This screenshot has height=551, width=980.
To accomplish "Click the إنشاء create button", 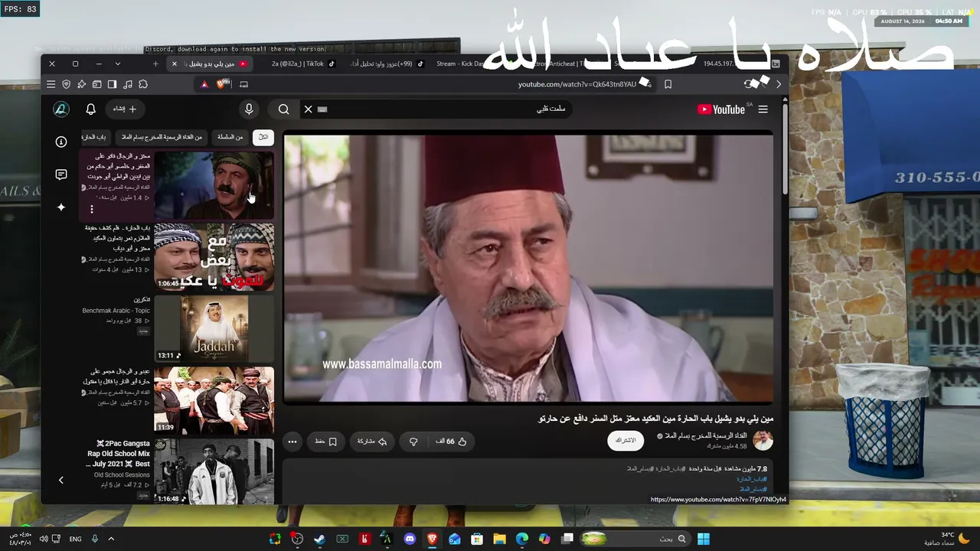I will [x=125, y=109].
